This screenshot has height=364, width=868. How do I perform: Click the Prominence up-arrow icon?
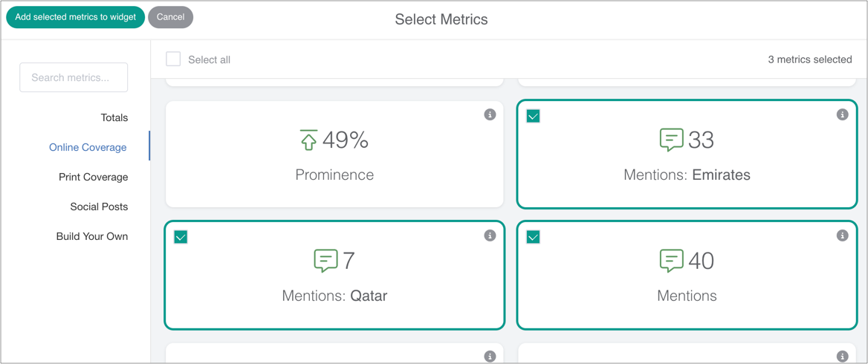(308, 140)
